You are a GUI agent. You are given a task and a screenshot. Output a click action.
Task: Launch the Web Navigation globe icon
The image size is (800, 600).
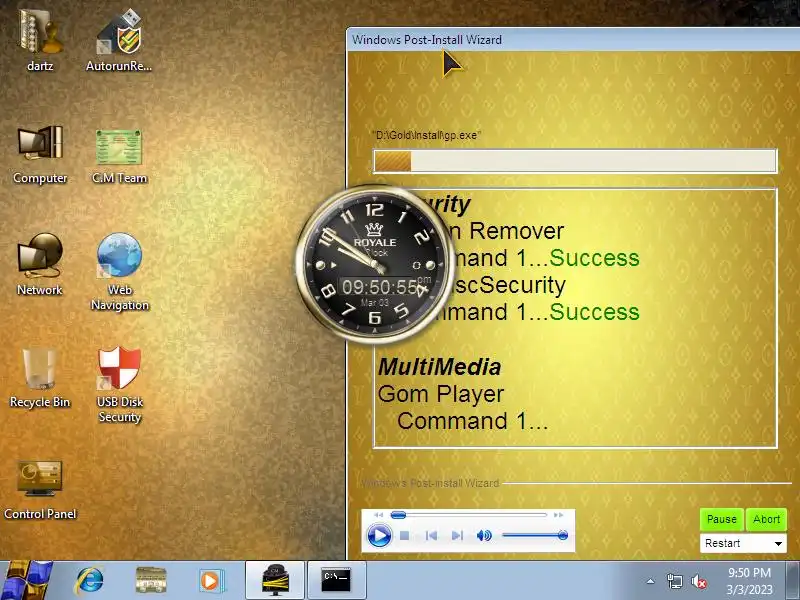[x=119, y=270]
